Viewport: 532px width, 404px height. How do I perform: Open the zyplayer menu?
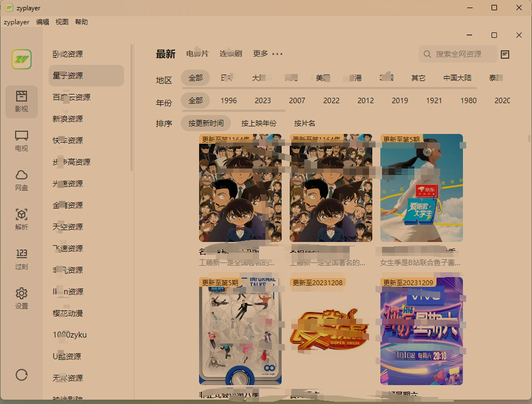[16, 22]
